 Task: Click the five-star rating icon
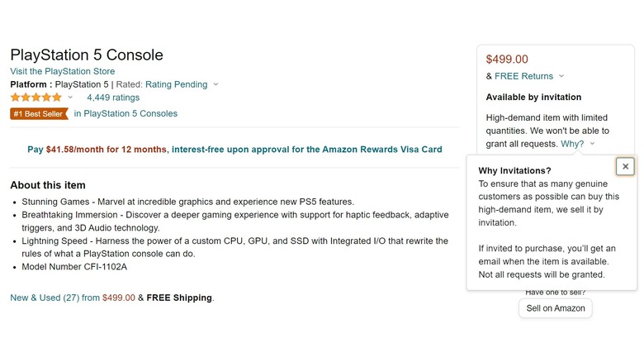(x=36, y=98)
